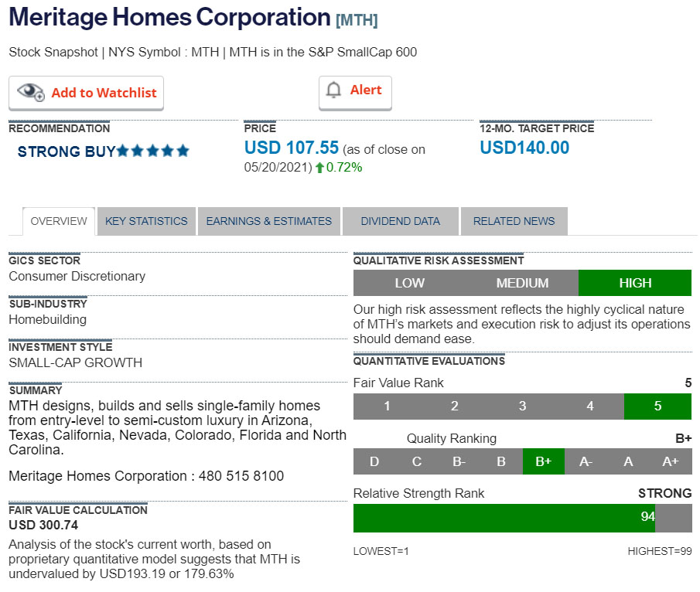Viewport: 700px width, 592px height.
Task: Select the Dividend Data tab
Action: click(x=400, y=221)
